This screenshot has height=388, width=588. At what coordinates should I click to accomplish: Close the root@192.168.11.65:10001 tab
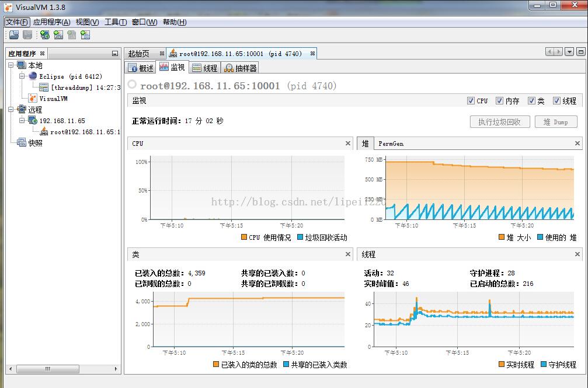pos(312,54)
